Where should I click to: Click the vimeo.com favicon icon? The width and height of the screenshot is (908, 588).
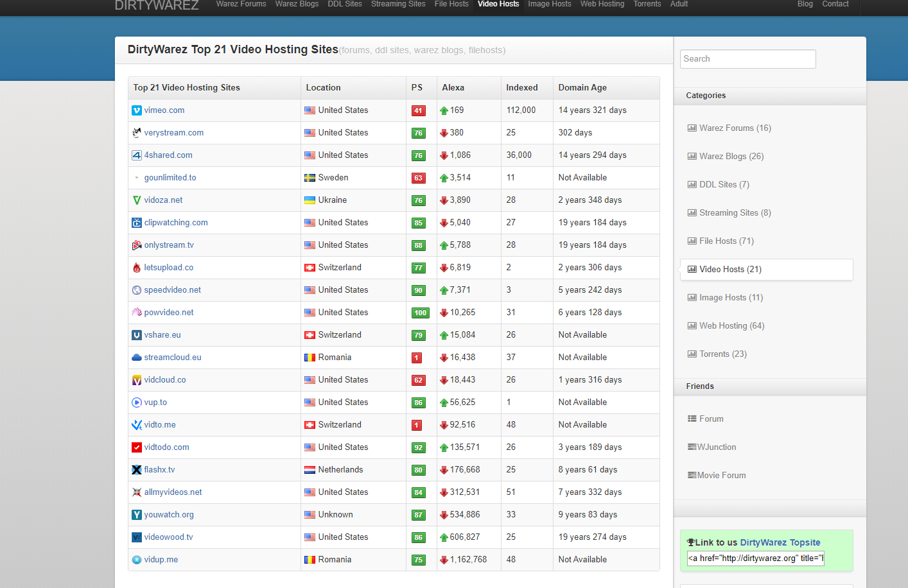click(x=136, y=110)
